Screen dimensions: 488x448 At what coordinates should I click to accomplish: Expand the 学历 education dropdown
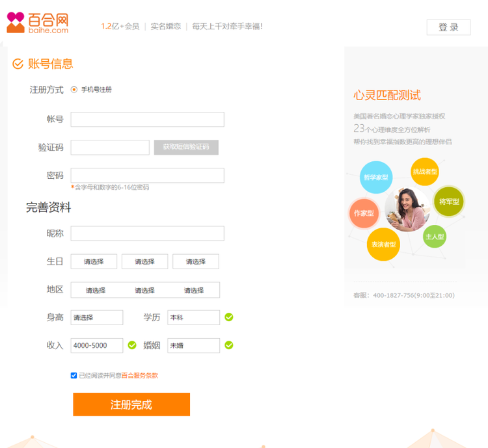(x=193, y=317)
